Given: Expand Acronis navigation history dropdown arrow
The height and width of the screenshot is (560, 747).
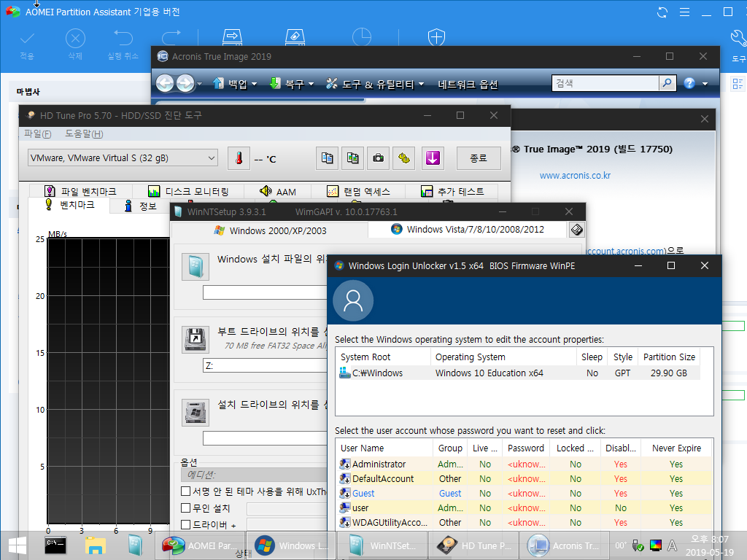Looking at the screenshot, I should click(x=200, y=84).
